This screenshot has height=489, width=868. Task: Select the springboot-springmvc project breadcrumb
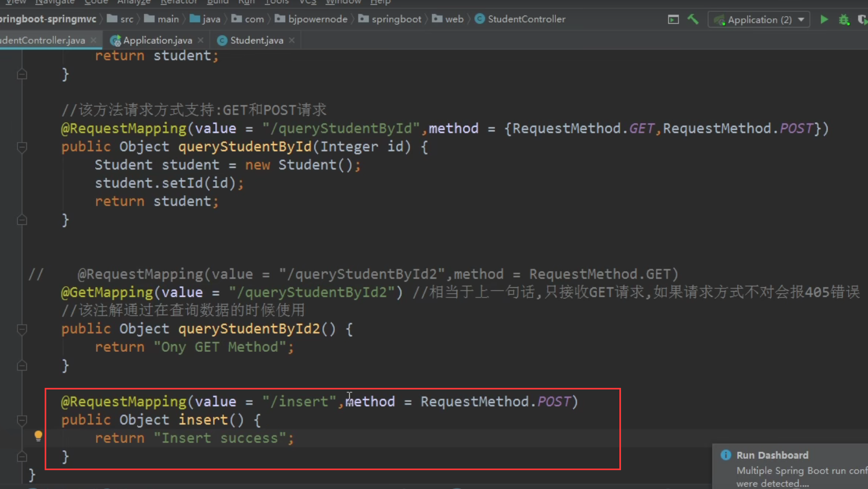[48, 19]
